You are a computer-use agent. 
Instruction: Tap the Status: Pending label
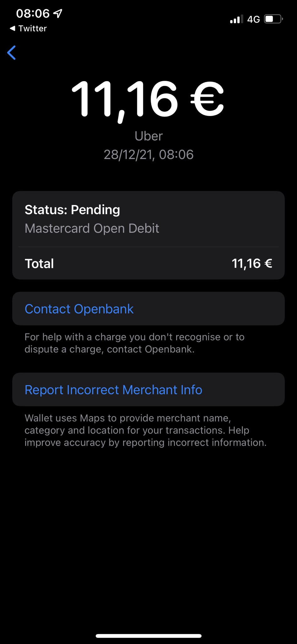pos(72,210)
